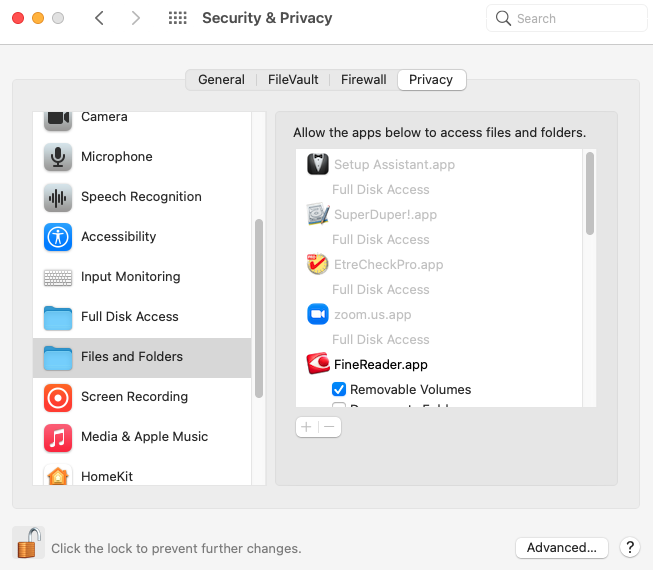Open the Media & Apple Music item
The width and height of the screenshot is (653, 570).
pos(144,437)
